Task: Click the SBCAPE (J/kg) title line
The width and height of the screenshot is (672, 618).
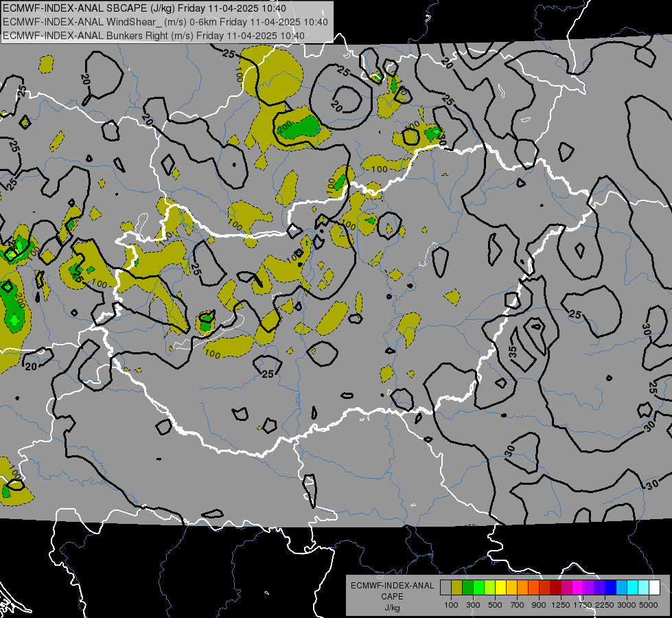Action: pos(144,8)
